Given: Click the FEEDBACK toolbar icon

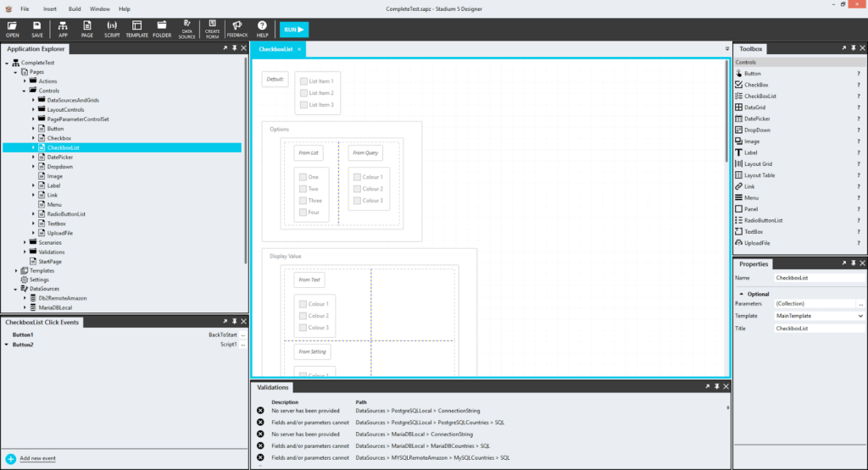Looking at the screenshot, I should coord(237,30).
